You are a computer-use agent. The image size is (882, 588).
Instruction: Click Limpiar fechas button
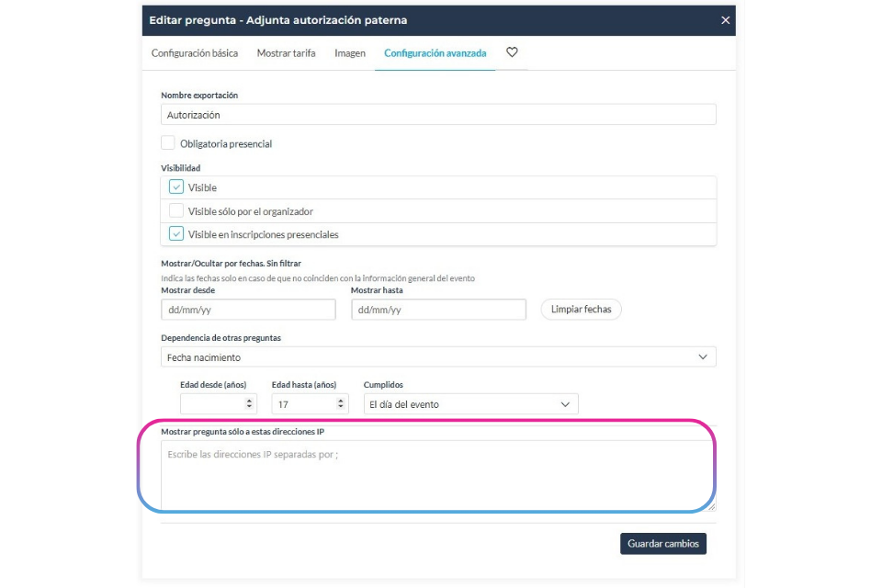tap(581, 309)
